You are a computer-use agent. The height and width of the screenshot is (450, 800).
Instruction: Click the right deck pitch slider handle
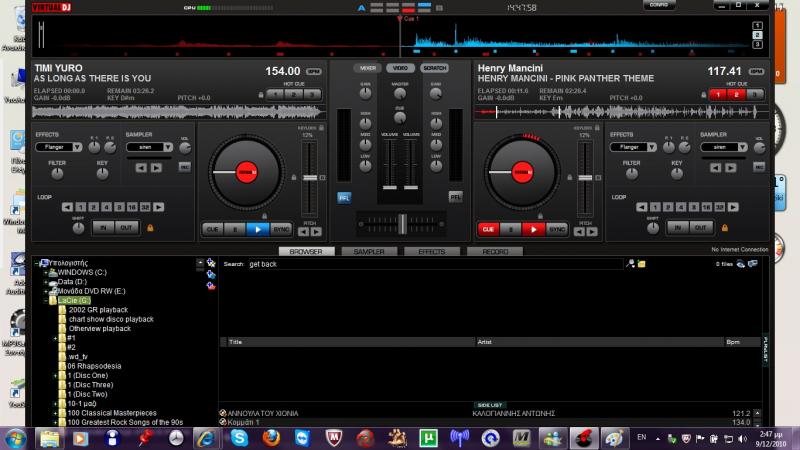tap(585, 178)
